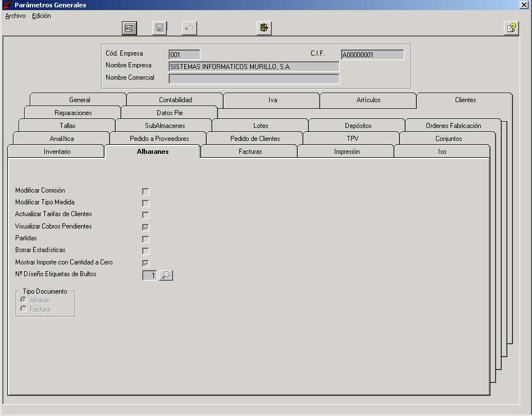The height and width of the screenshot is (416, 532).
Task: Click the Tipo Documento group label
Action: pos(45,291)
